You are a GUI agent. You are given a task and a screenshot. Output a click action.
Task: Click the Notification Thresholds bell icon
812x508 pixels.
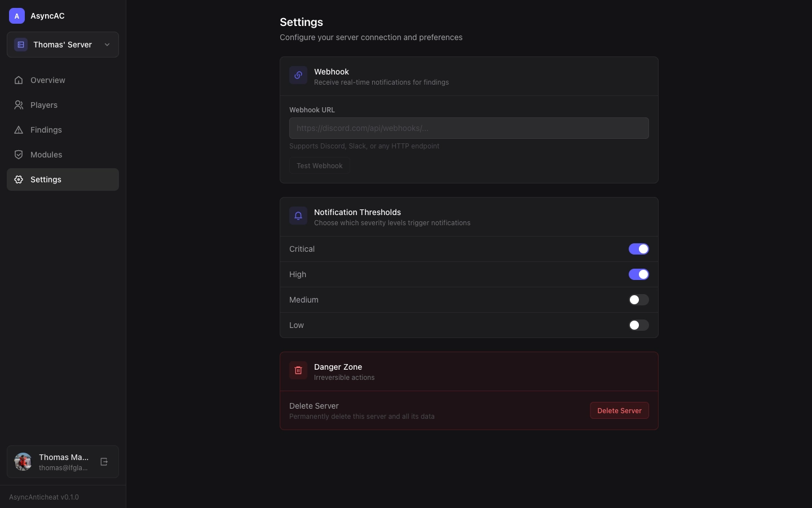(298, 216)
